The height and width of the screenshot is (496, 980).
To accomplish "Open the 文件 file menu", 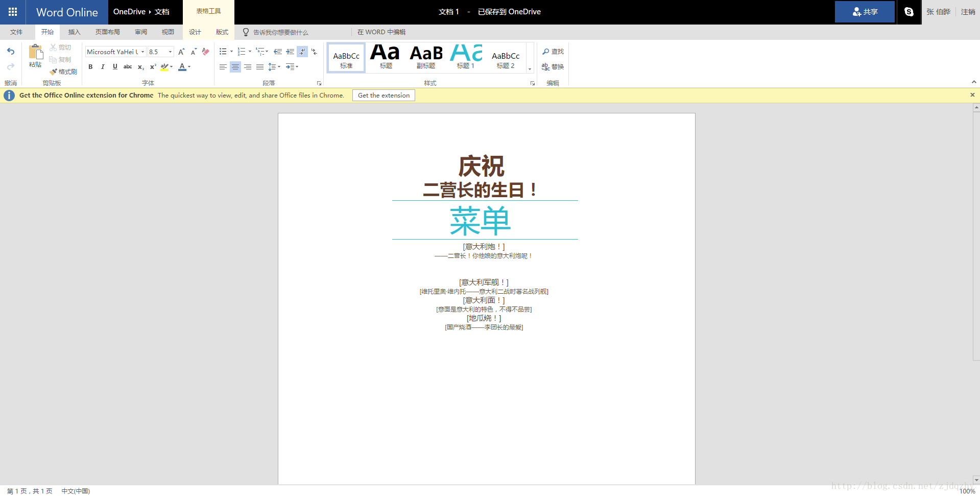I will (x=16, y=32).
